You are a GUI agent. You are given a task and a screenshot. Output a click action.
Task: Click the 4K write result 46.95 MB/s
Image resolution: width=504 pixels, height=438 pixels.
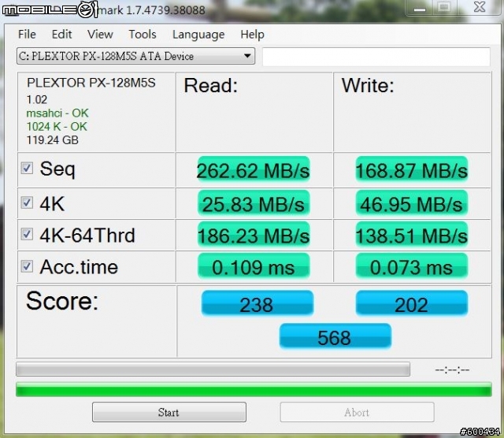411,203
